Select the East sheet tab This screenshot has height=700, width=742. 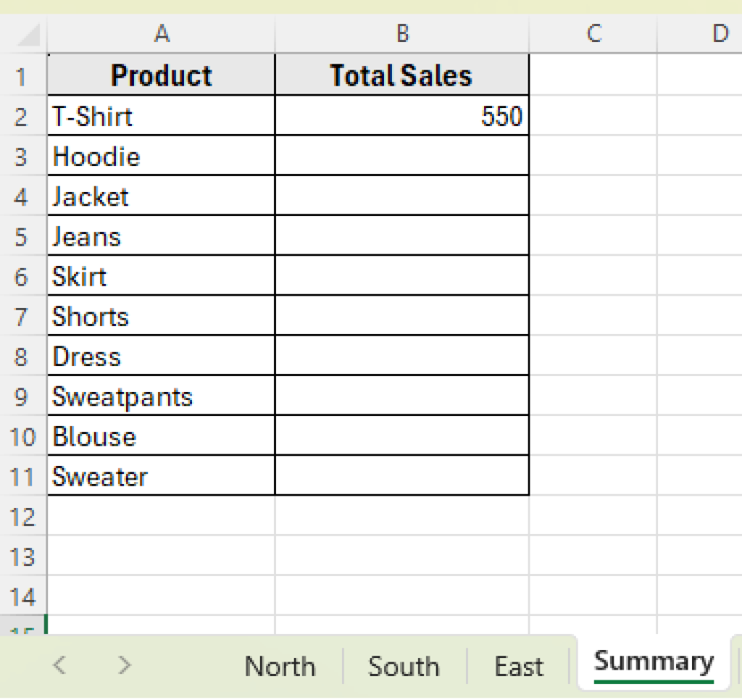(x=519, y=665)
